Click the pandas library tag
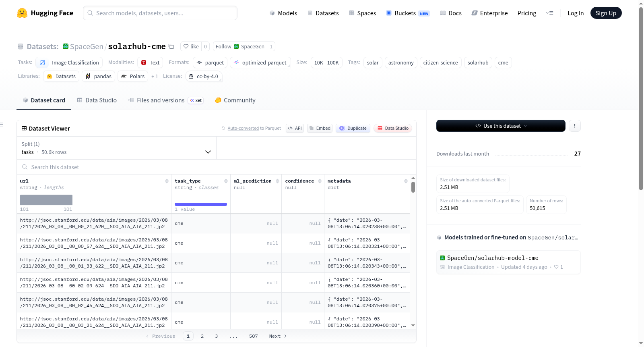 pyautogui.click(x=99, y=76)
